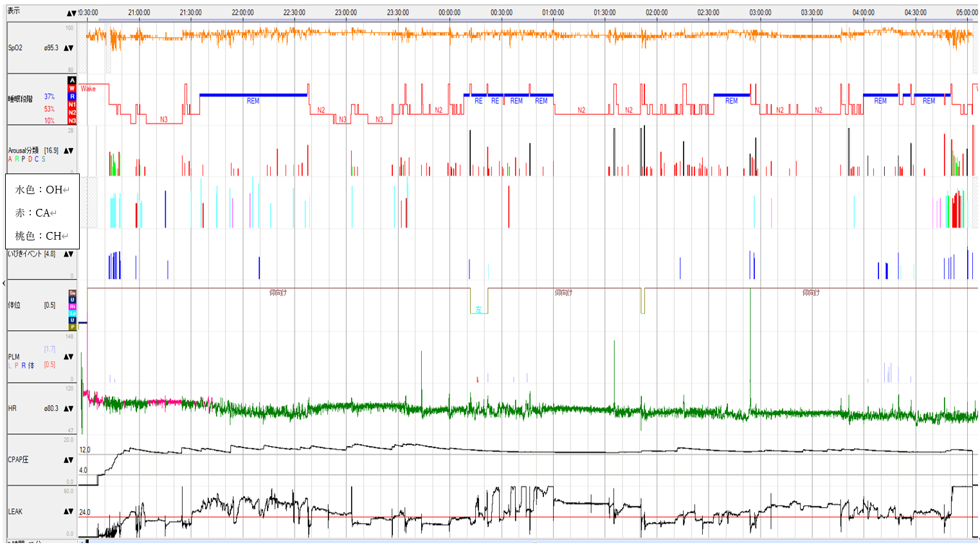Click the 左 position segment label

(478, 309)
